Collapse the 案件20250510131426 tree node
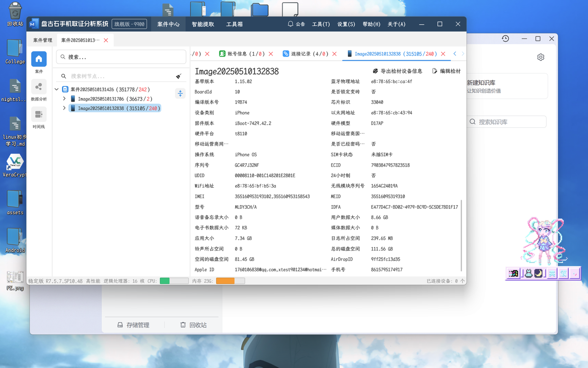The width and height of the screenshot is (588, 368). coord(57,89)
